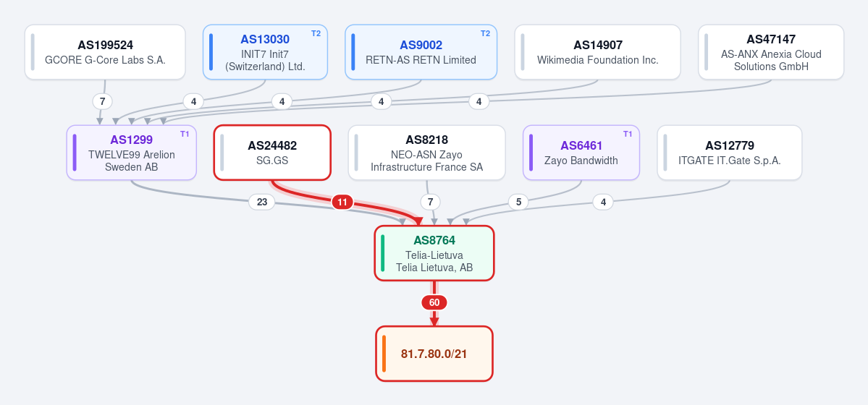
Task: Click the AS6461 Zayo Bandwidth node
Action: tap(581, 153)
